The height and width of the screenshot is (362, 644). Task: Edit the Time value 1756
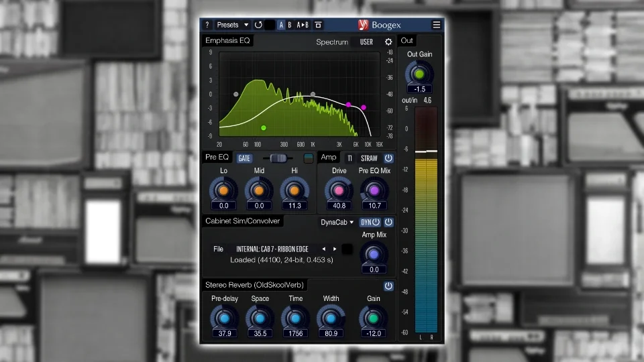(x=295, y=333)
